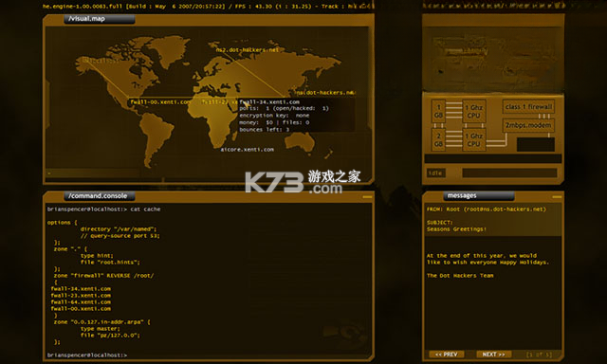Click the command prompt input line at the console bottom
The width and height of the screenshot is (607, 364).
click(87, 355)
